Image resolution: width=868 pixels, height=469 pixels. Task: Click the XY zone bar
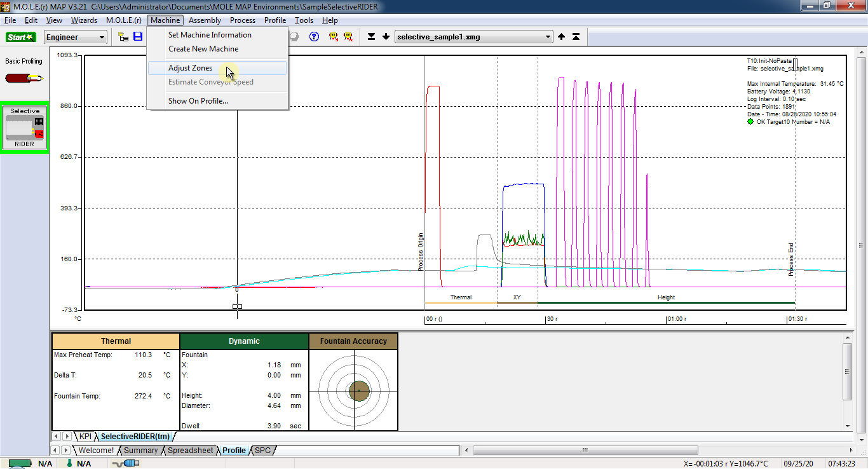(x=517, y=302)
